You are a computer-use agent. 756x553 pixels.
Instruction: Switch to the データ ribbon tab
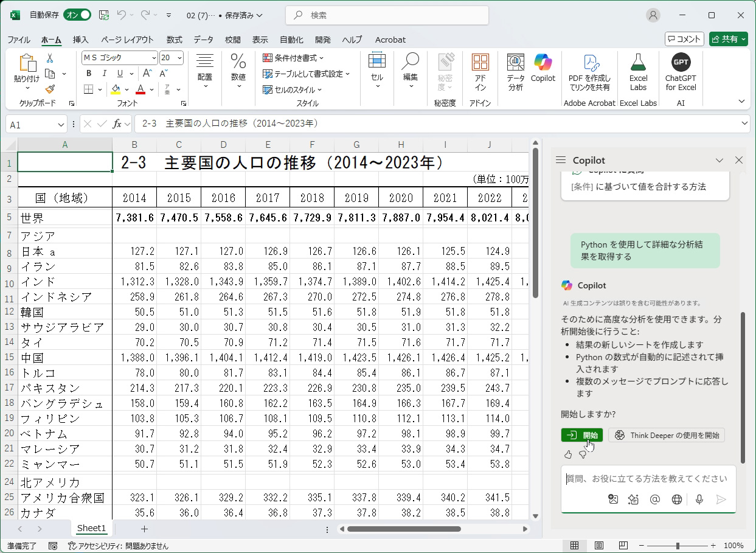[x=203, y=40]
